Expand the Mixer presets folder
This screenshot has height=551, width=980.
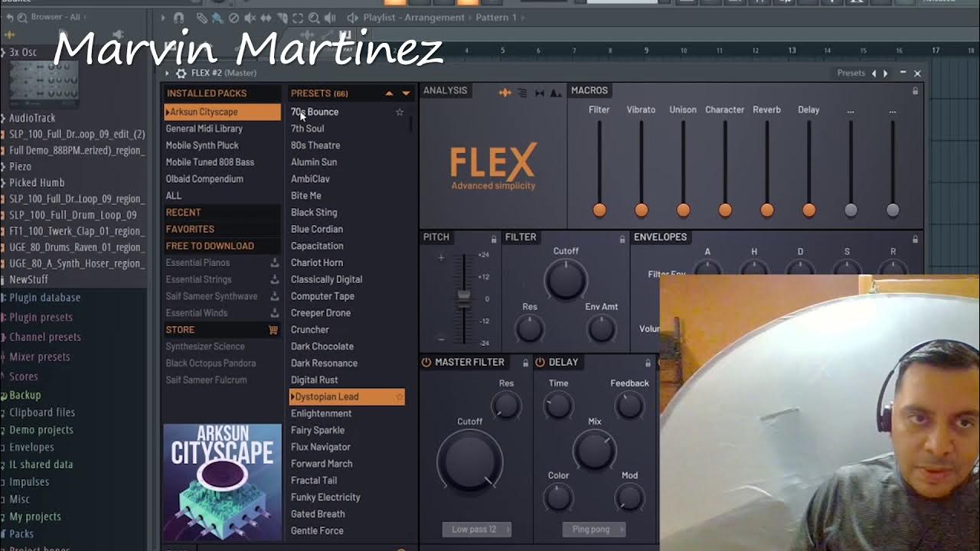pos(39,357)
